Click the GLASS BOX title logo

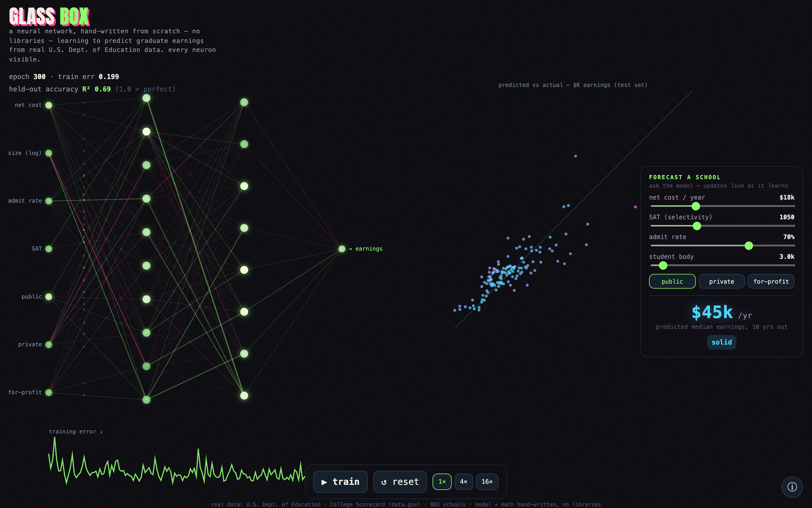(x=49, y=16)
